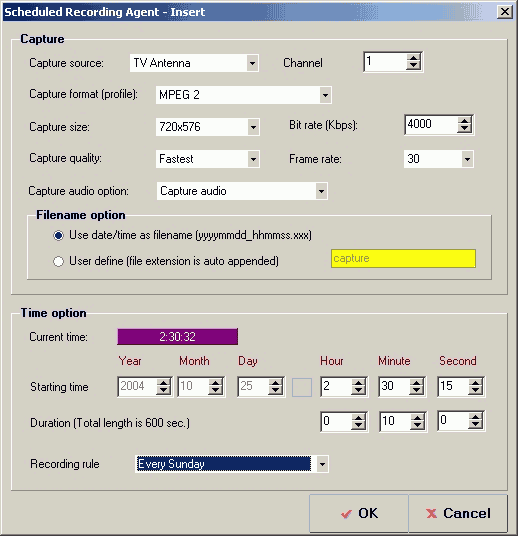The image size is (518, 536).
Task: Open the Capture audio option dropdown
Action: click(321, 191)
